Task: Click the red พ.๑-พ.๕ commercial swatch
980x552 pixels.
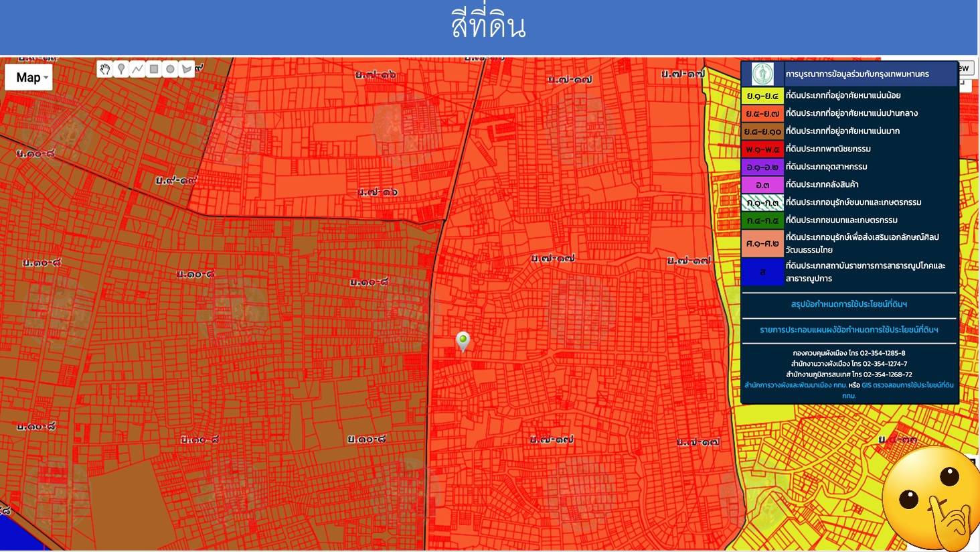Action: click(762, 149)
